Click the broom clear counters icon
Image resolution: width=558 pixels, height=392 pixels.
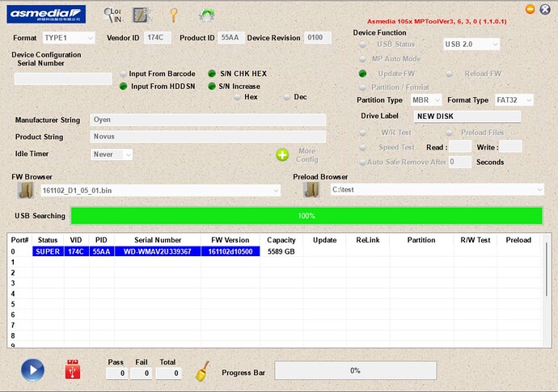pos(204,369)
